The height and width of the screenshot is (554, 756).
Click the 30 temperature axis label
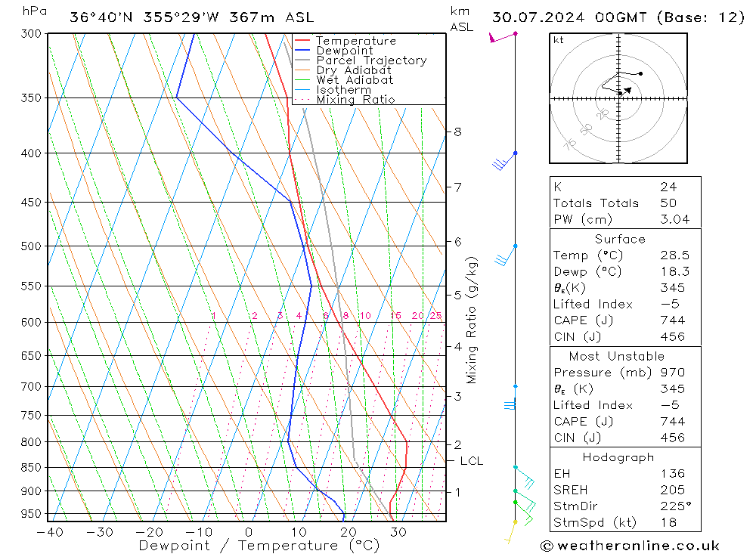(398, 532)
